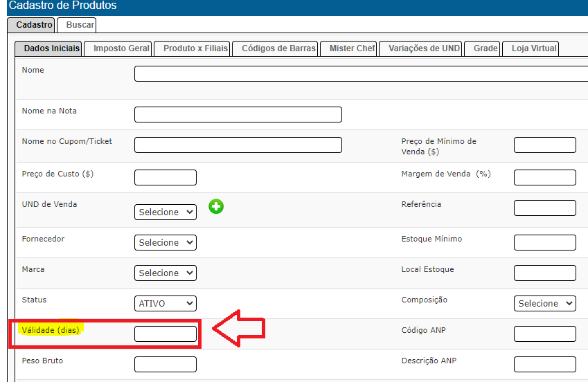The image size is (588, 382).
Task: Open the Variações de UND tab
Action: pos(421,48)
